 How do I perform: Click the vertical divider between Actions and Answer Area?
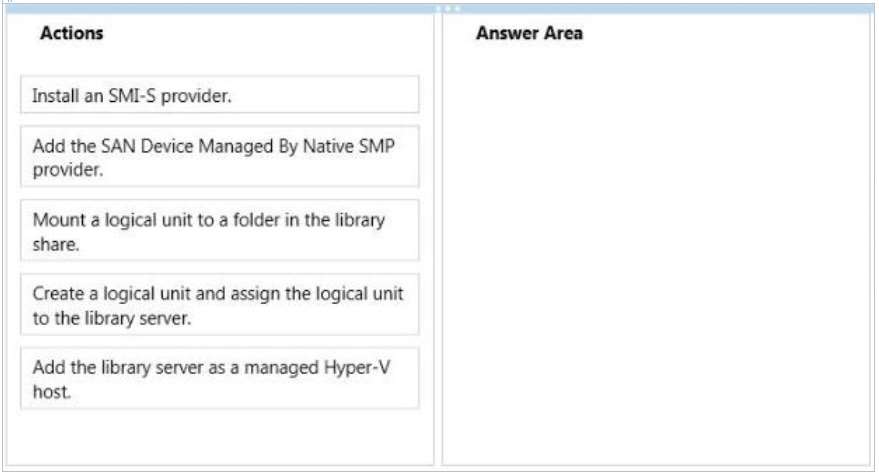(438, 240)
